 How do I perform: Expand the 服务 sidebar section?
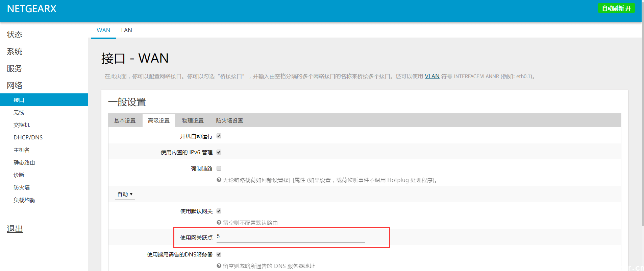pyautogui.click(x=15, y=68)
